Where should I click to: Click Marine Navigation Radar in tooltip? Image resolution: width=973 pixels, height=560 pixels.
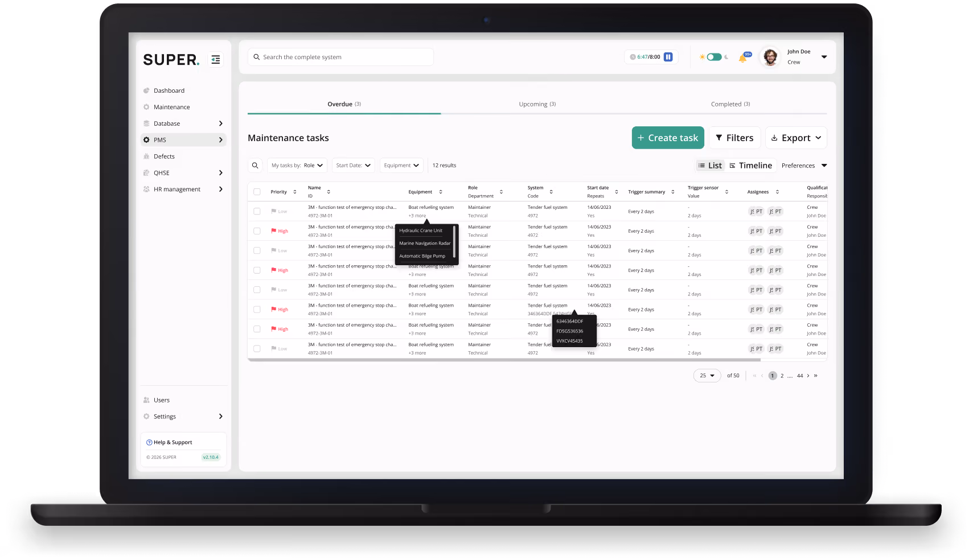425,244
